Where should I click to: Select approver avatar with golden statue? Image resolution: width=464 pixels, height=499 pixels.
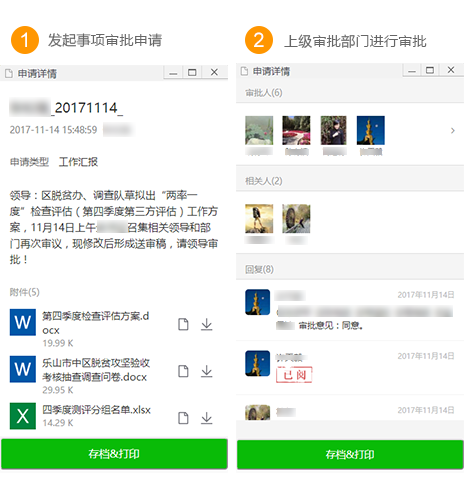[x=371, y=130]
